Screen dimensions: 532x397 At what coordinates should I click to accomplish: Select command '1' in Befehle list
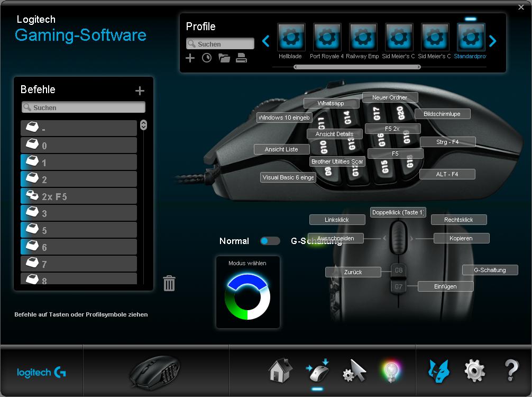[79, 163]
